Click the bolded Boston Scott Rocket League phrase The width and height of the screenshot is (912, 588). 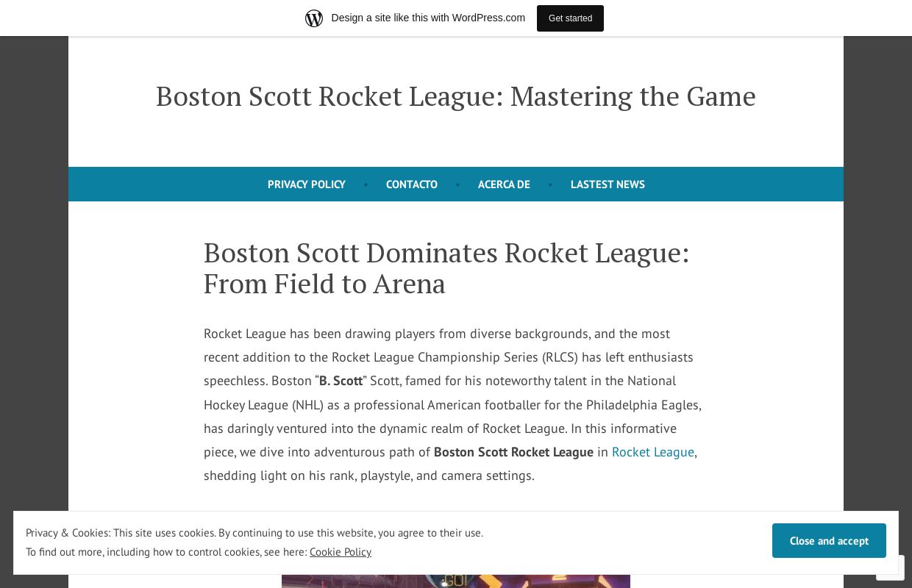click(513, 452)
